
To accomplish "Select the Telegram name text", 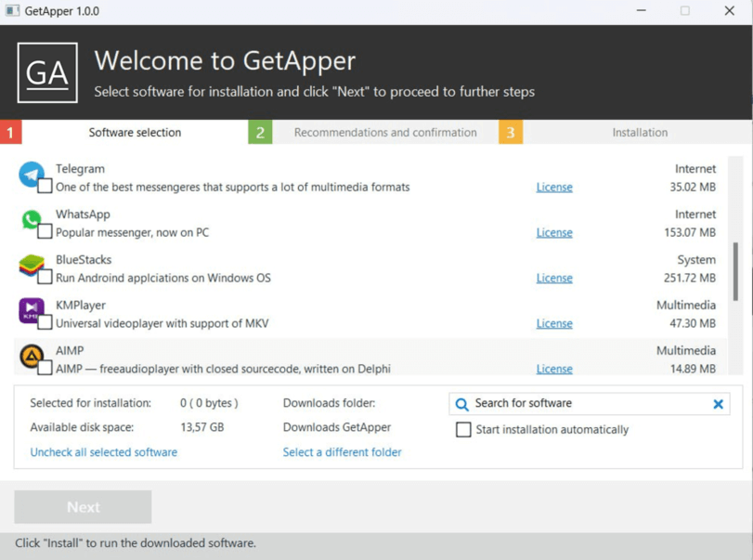I will pos(80,169).
